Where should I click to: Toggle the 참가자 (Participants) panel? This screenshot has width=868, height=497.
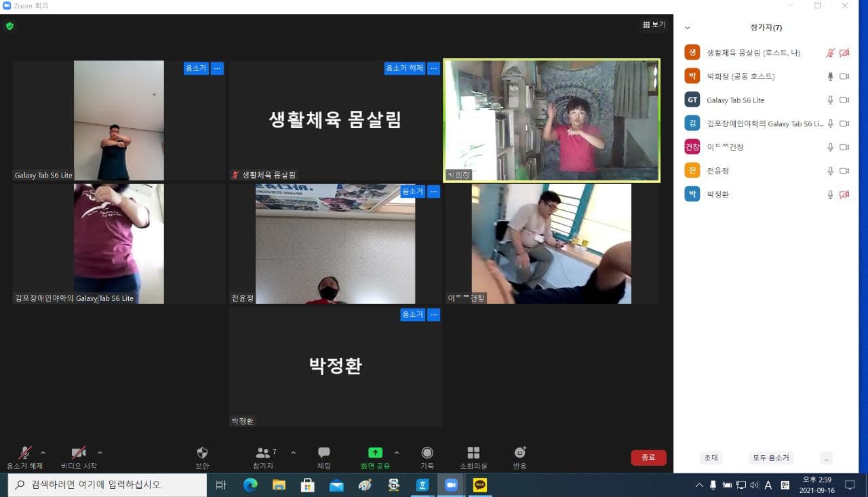(264, 458)
